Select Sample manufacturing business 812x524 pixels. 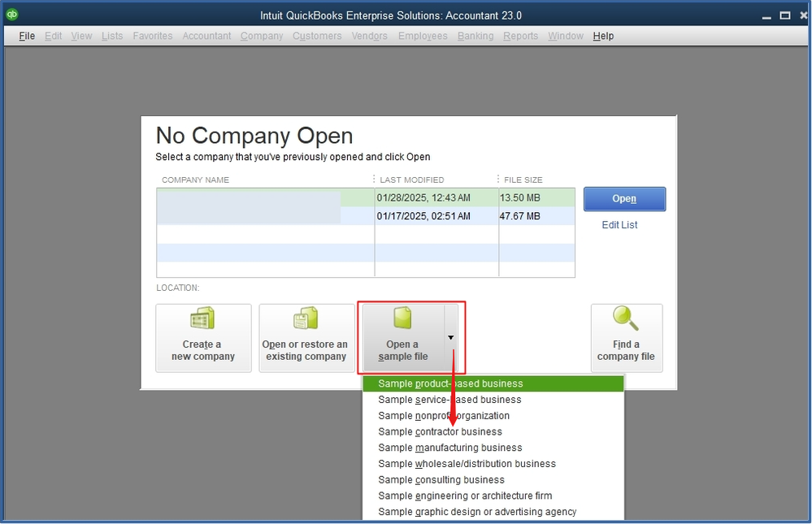click(493, 448)
